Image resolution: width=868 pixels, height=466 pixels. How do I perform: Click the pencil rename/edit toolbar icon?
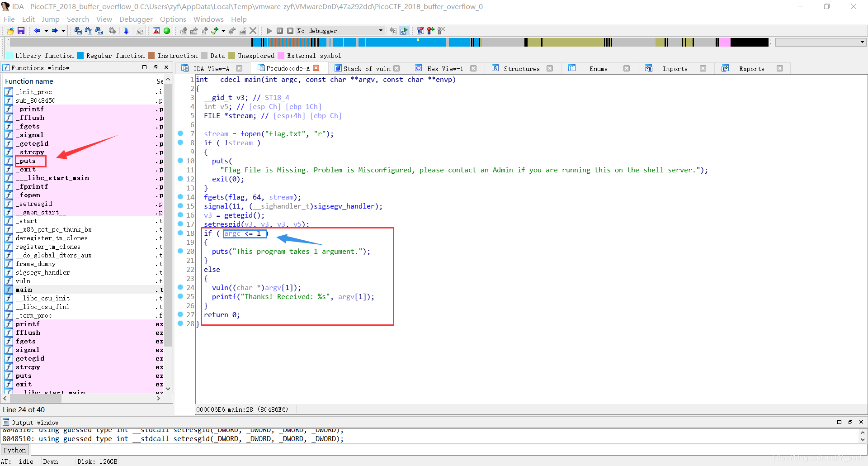click(x=242, y=31)
